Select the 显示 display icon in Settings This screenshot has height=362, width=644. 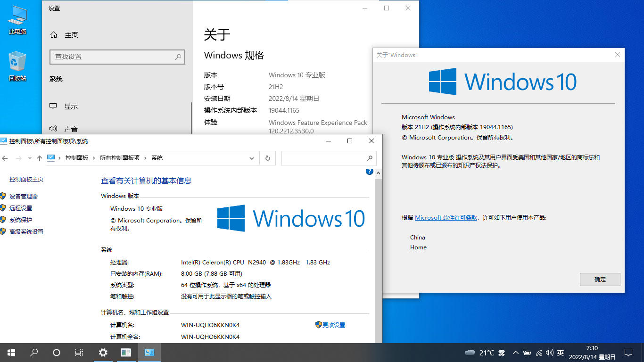54,107
